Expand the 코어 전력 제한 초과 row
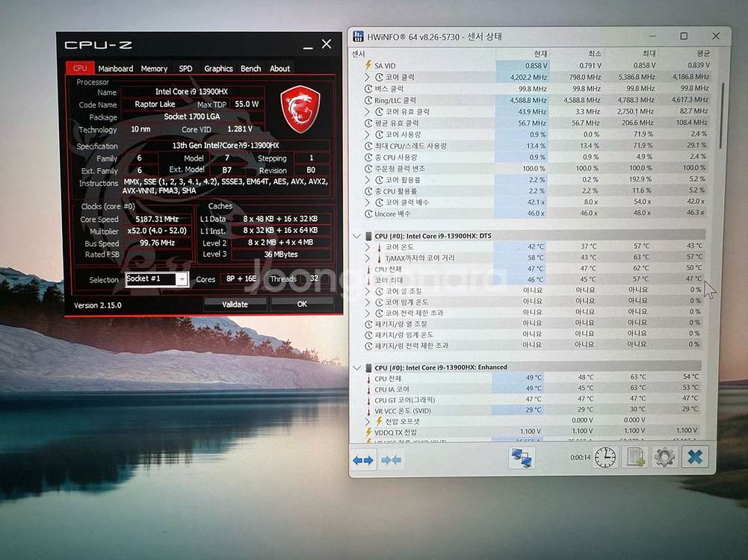The image size is (748, 560). [367, 313]
